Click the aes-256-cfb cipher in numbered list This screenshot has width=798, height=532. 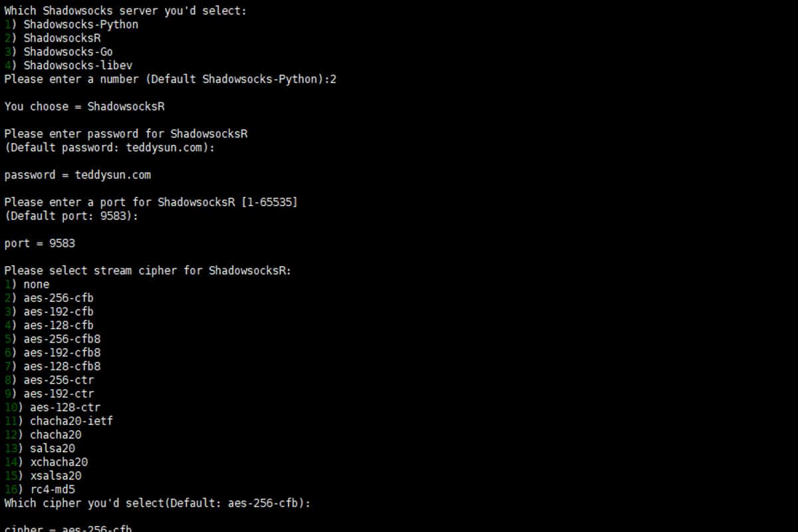point(59,298)
